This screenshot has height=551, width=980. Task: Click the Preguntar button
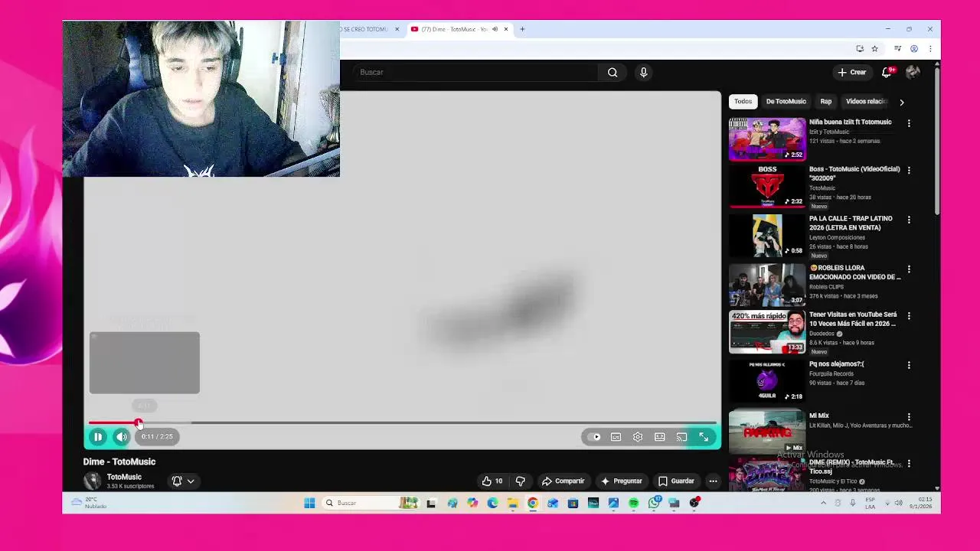pos(621,481)
